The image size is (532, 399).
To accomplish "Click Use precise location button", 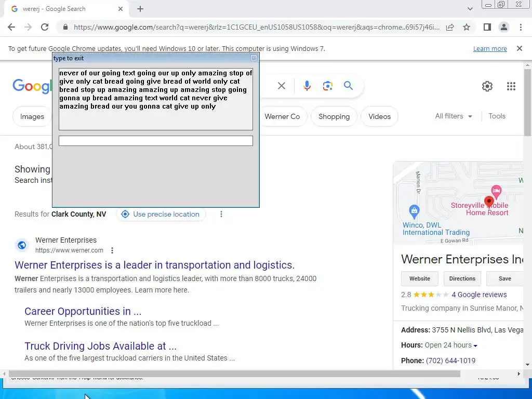I will point(161,214).
